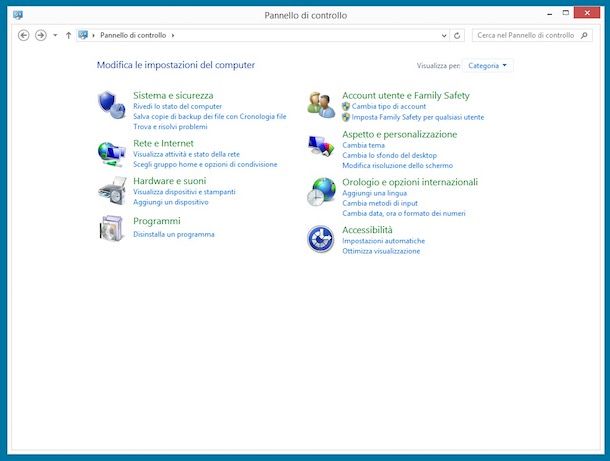This screenshot has width=610, height=461.
Task: Click the Rete e Internet globe icon
Action: [112, 154]
